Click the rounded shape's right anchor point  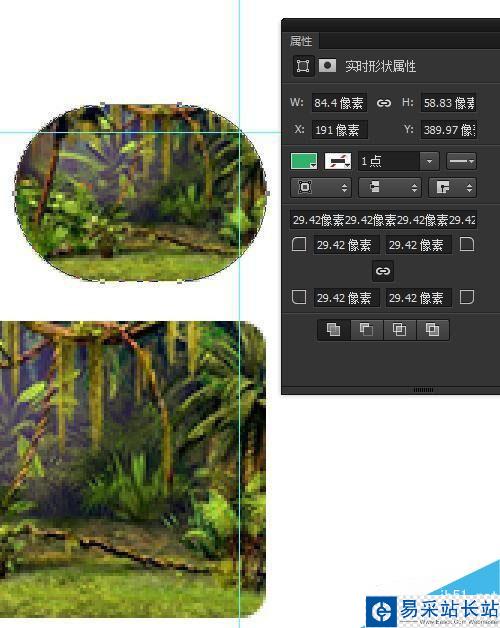pos(267,193)
